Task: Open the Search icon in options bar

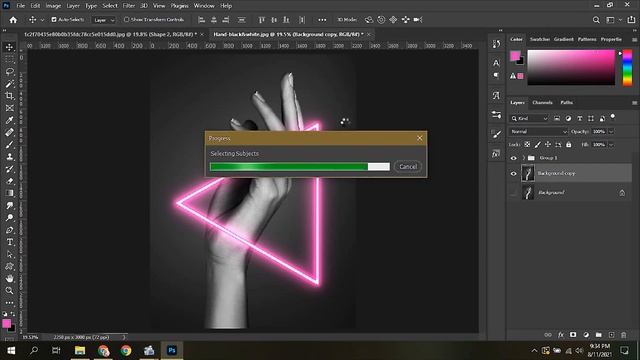Action: pyautogui.click(x=596, y=20)
